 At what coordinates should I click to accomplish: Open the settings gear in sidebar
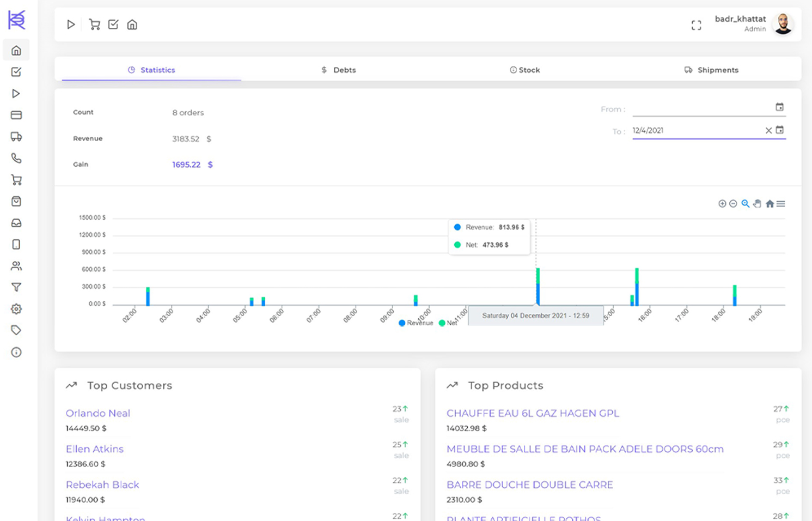click(16, 309)
